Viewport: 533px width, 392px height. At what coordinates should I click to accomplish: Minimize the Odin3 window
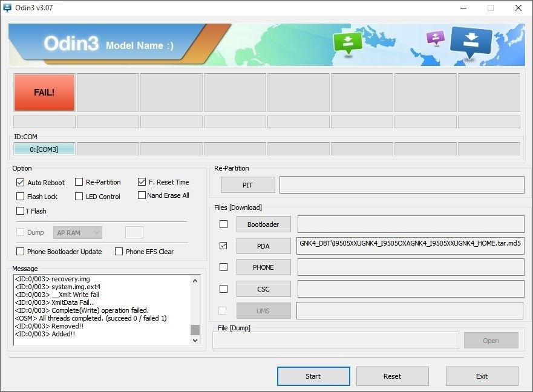[x=463, y=8]
